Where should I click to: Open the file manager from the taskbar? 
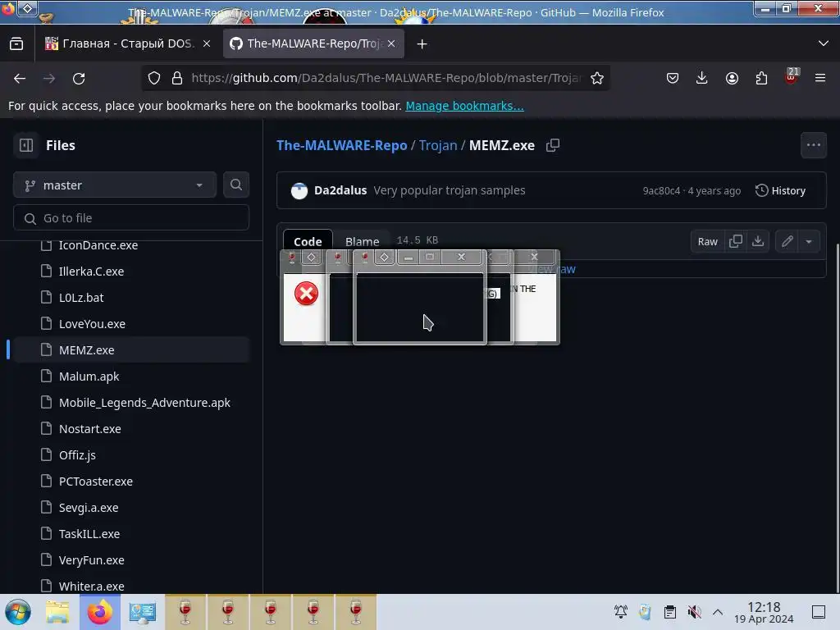(x=57, y=612)
